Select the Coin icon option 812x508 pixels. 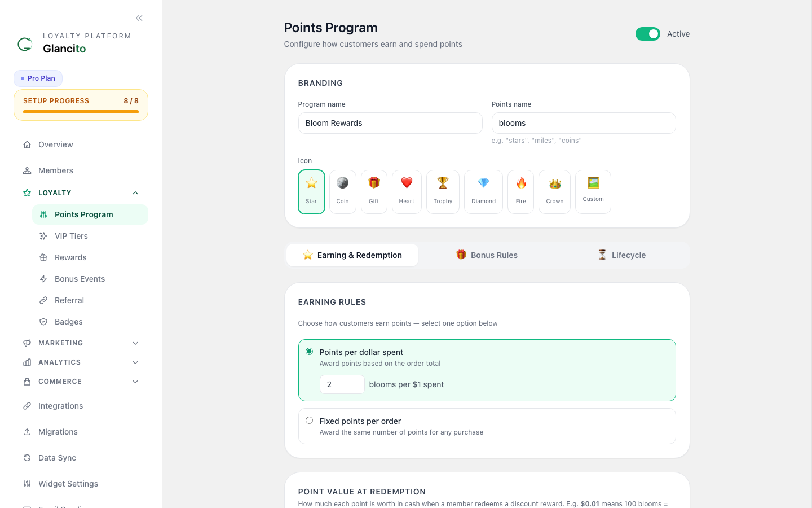(x=343, y=192)
